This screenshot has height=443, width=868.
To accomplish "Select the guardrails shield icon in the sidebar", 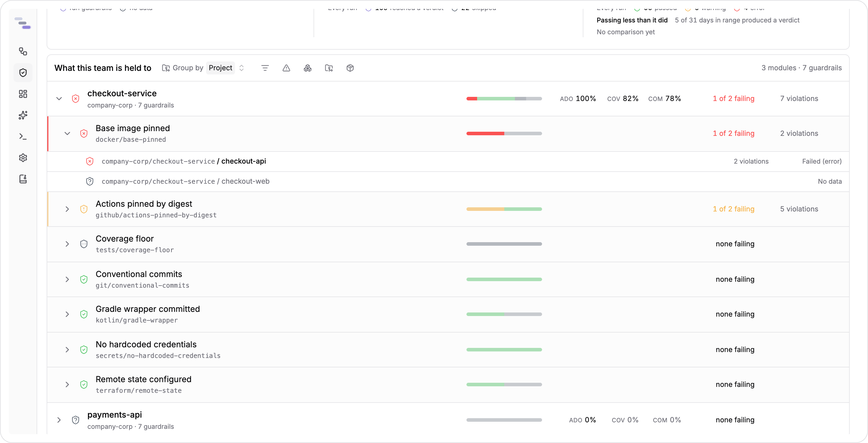I will [x=23, y=72].
